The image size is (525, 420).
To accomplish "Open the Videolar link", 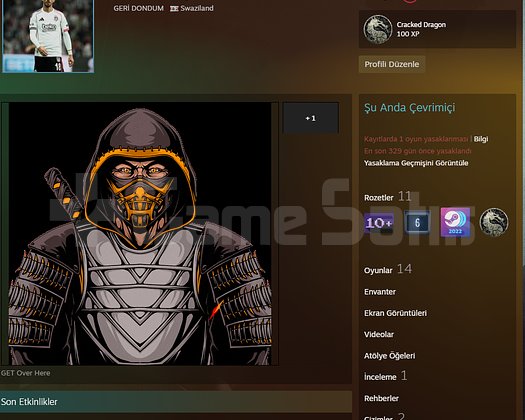I will point(379,334).
